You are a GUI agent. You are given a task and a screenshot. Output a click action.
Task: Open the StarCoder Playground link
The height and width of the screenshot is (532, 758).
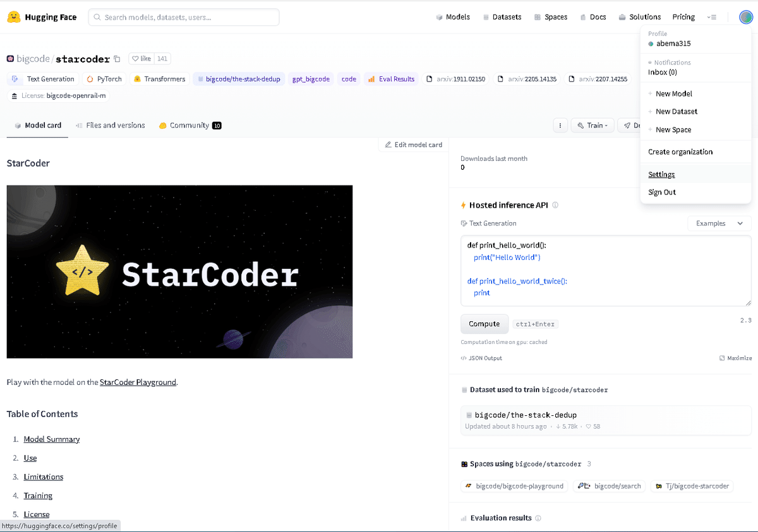[138, 382]
